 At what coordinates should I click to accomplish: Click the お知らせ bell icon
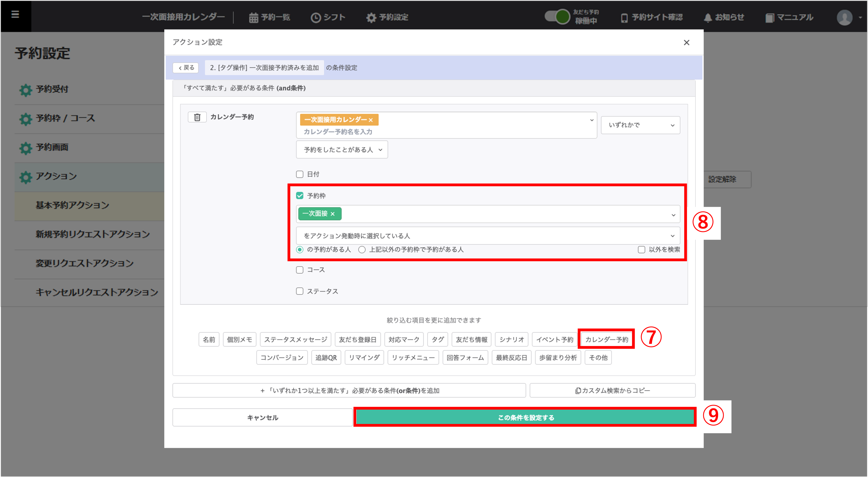pos(708,18)
